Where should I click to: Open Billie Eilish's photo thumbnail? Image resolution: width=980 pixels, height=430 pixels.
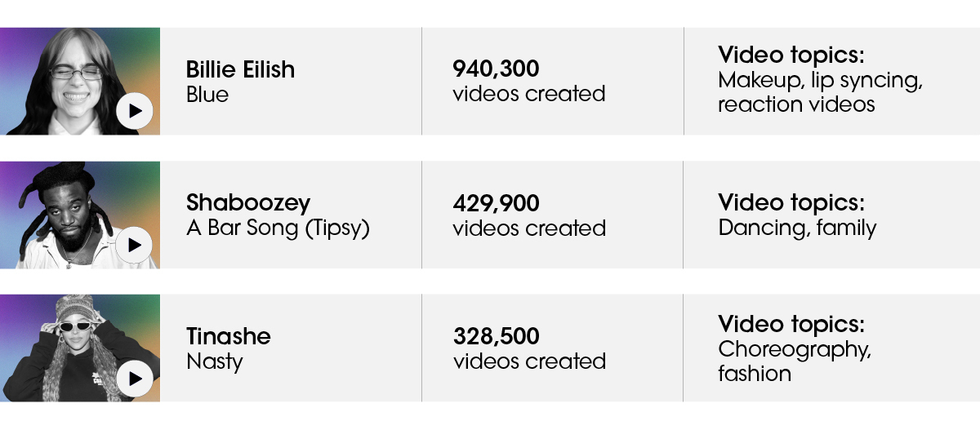80,81
